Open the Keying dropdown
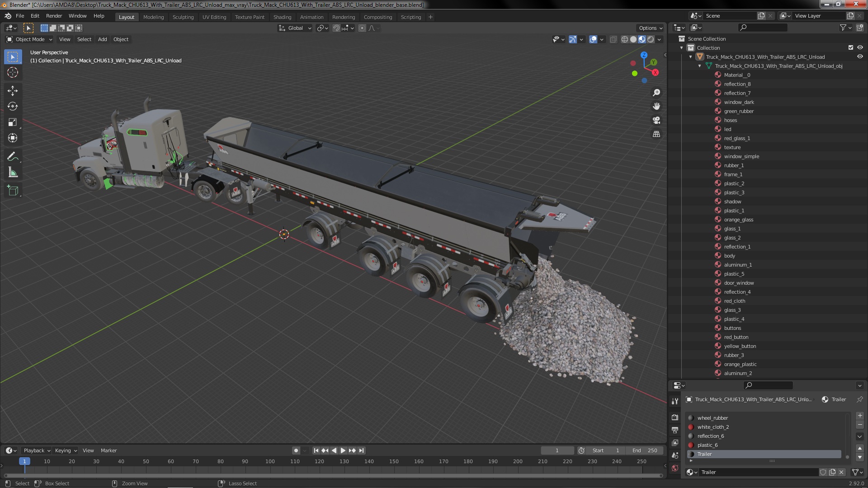The width and height of the screenshot is (868, 488). (66, 450)
